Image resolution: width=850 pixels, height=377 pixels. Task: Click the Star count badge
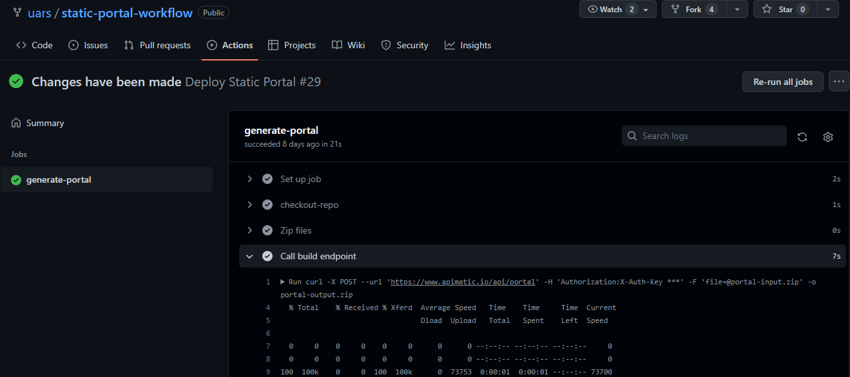pos(803,9)
